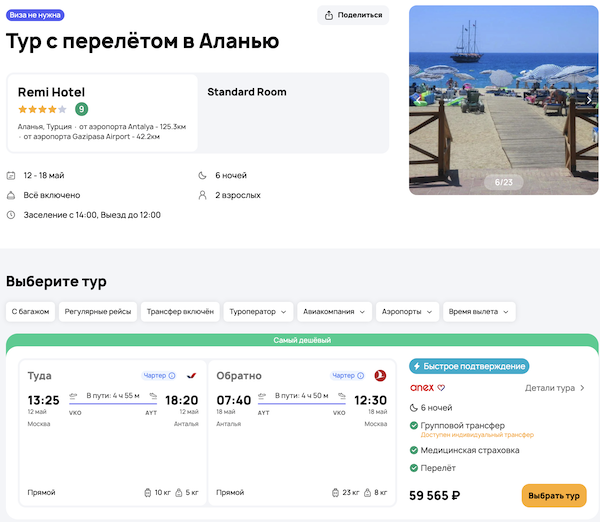This screenshot has height=522, width=600.
Task: Expand the Время вылета dropdown
Action: click(479, 311)
